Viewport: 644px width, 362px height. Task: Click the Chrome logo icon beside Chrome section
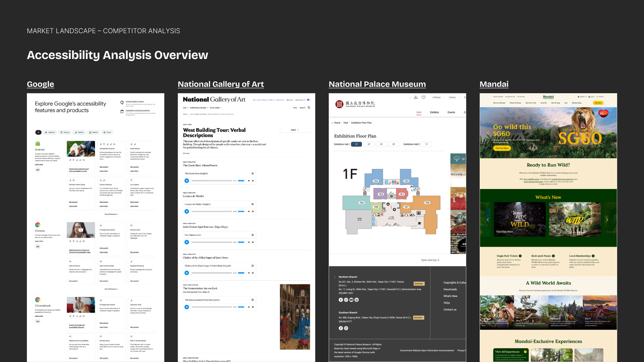(x=38, y=225)
